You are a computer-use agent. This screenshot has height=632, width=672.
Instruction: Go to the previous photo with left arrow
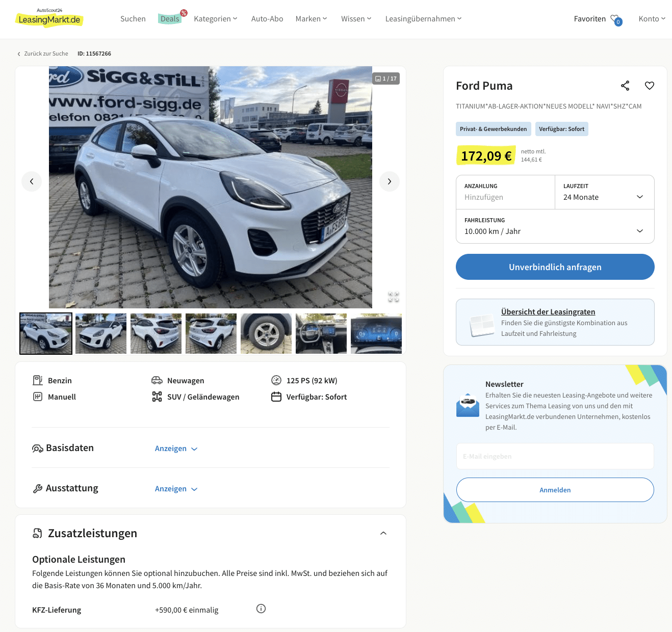click(32, 181)
